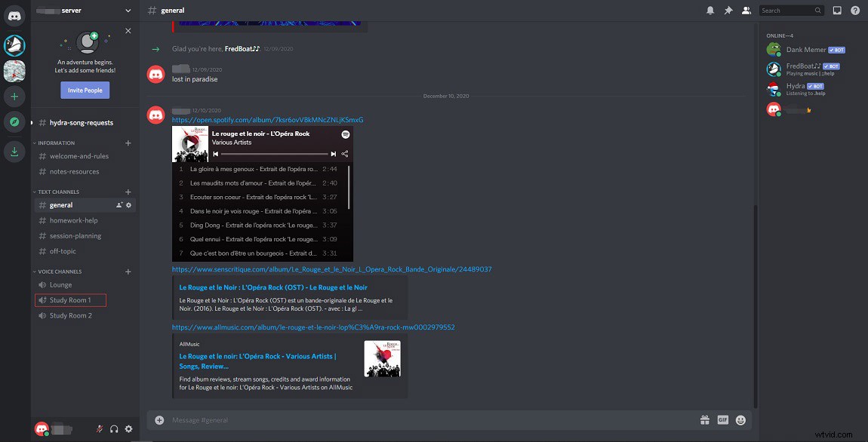This screenshot has width=868, height=442.
Task: Toggle the member list visibility
Action: pos(746,10)
